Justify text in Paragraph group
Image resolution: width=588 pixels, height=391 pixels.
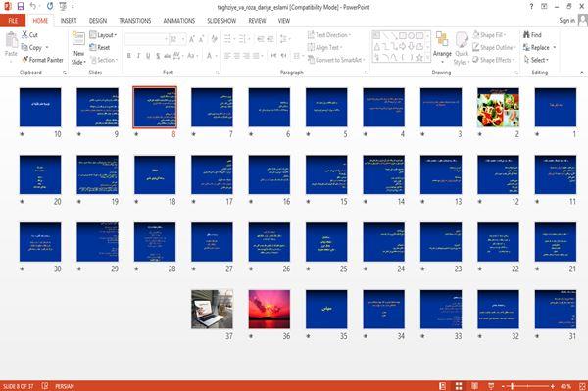pyautogui.click(x=256, y=56)
